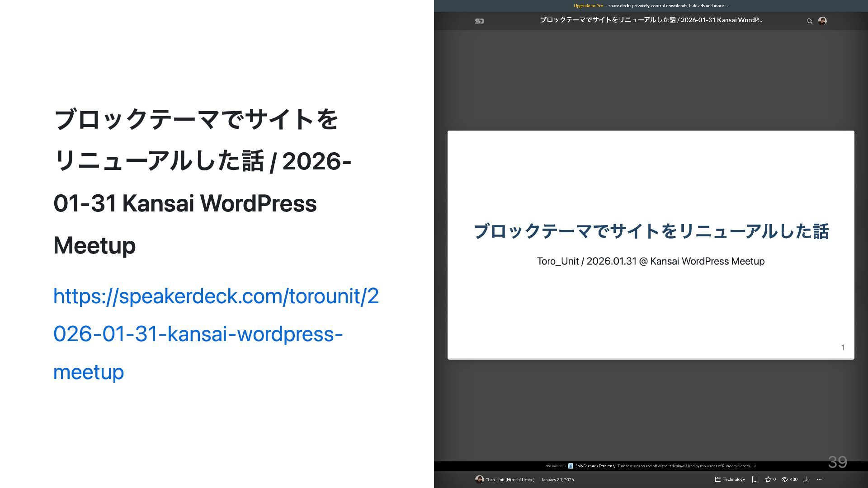The width and height of the screenshot is (868, 488).
Task: Click the sponsor ad app icon
Action: (571, 466)
